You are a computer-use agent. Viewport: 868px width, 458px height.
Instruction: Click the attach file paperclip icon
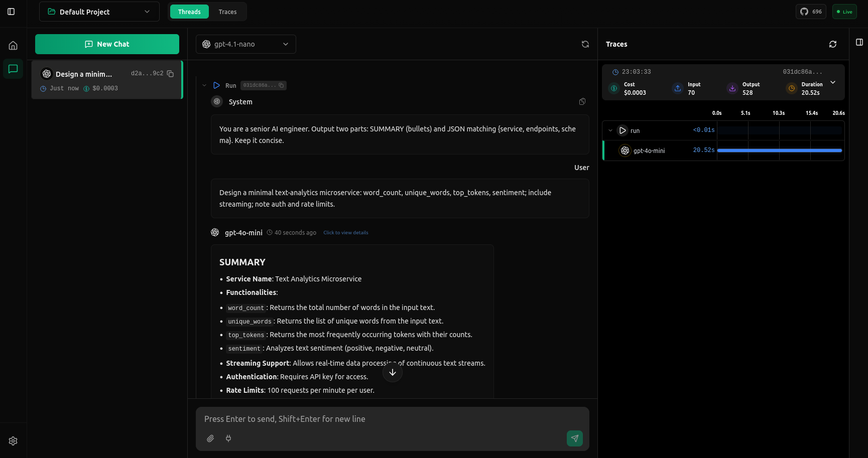click(210, 438)
